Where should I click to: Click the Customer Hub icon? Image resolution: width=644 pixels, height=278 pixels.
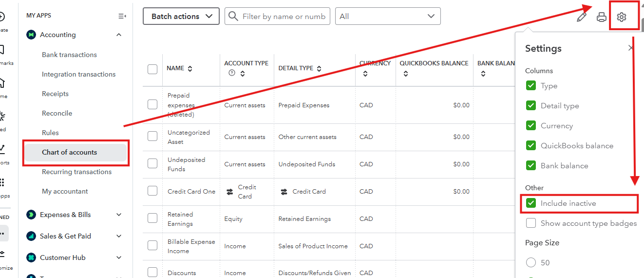tap(31, 258)
